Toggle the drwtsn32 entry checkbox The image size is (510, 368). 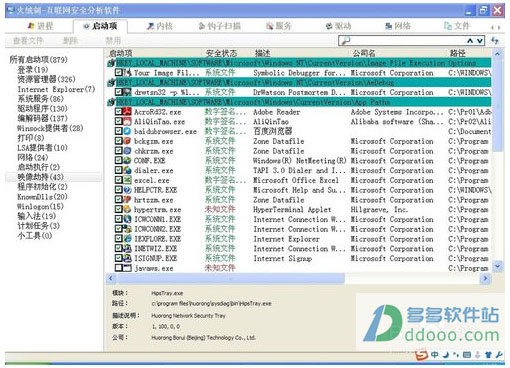pos(118,92)
